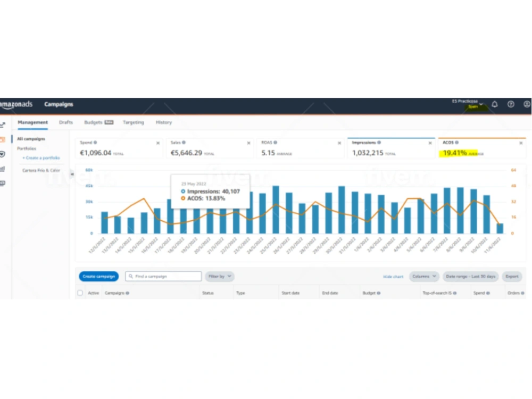Click the Find a campaign search field

tap(163, 276)
